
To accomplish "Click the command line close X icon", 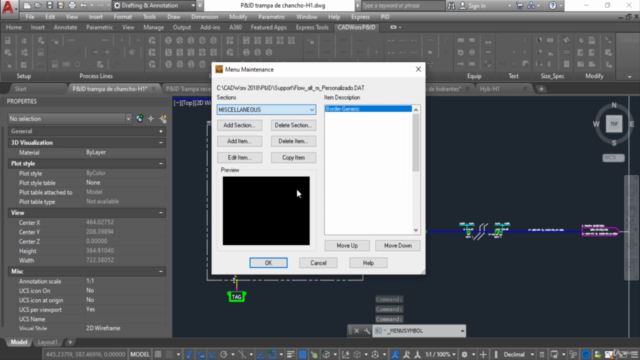I will [356, 331].
